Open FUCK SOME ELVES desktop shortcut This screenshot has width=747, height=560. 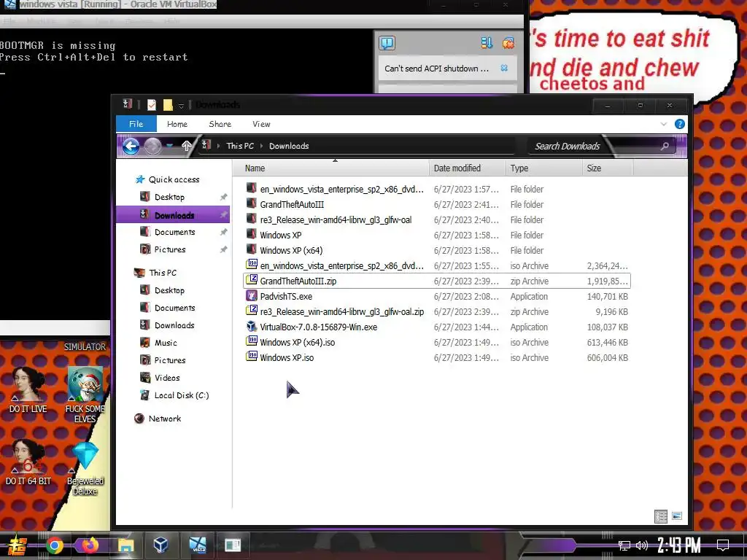click(x=85, y=394)
